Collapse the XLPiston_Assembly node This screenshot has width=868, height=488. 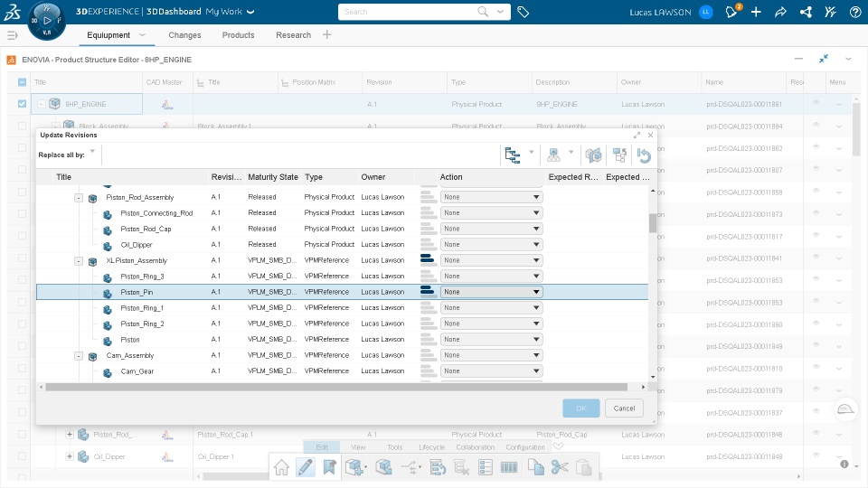click(79, 260)
